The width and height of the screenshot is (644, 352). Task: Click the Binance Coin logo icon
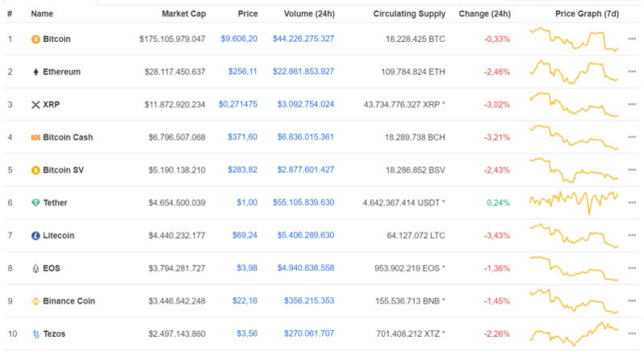(35, 301)
